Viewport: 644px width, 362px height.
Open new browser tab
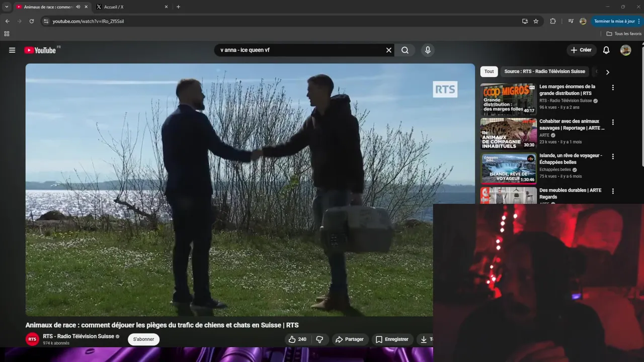pos(178,7)
